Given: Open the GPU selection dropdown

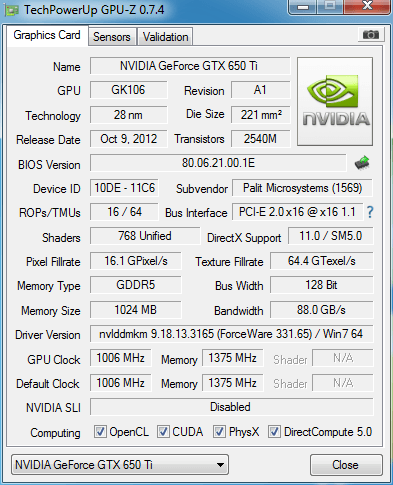Looking at the screenshot, I should coord(120,464).
